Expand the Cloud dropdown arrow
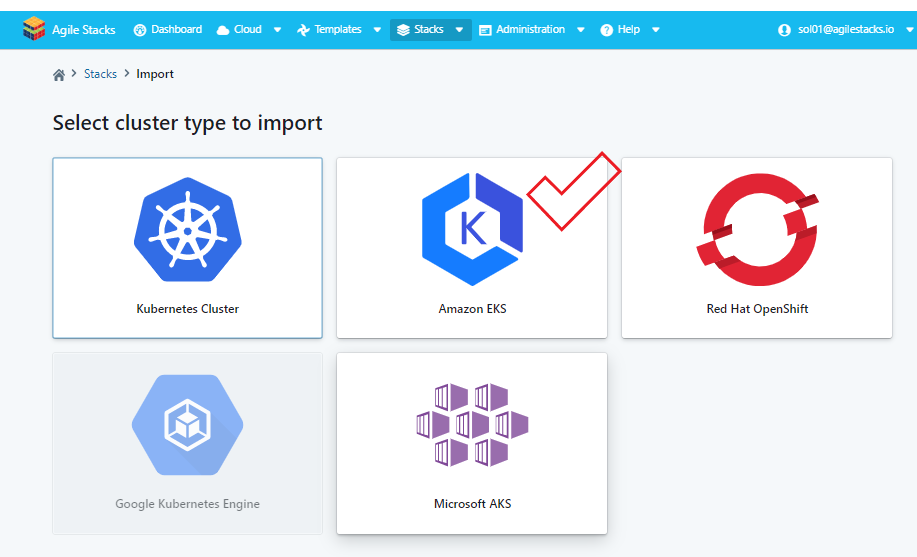Image resolution: width=917 pixels, height=557 pixels. pyautogui.click(x=277, y=30)
